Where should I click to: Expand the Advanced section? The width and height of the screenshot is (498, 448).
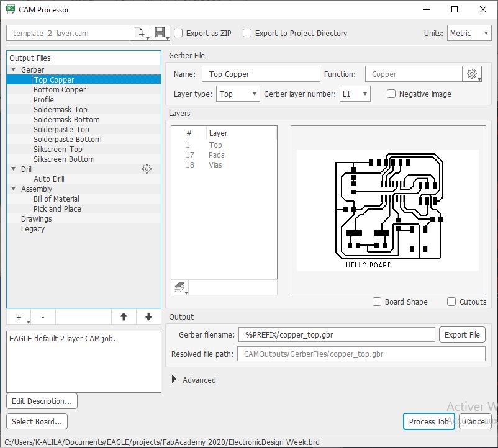click(174, 379)
